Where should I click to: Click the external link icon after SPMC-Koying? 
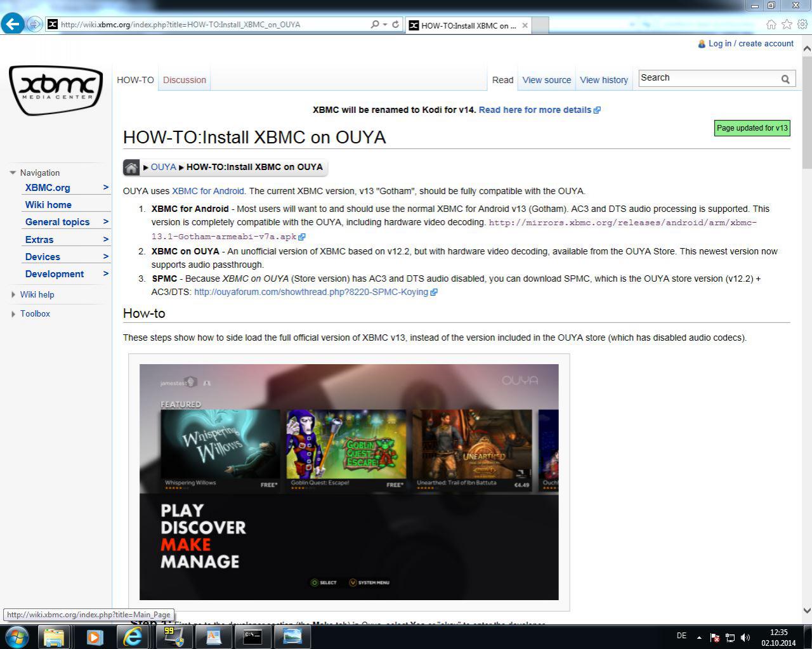click(x=434, y=292)
